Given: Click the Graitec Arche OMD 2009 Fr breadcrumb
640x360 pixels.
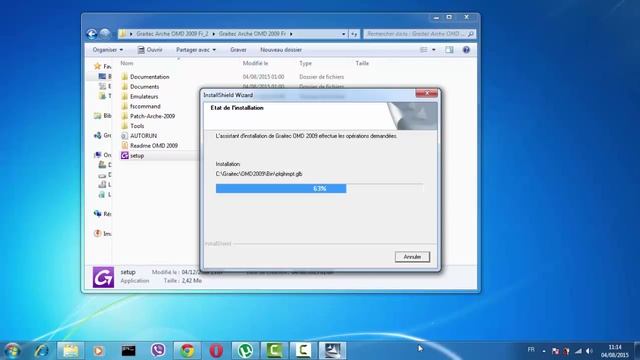Looking at the screenshot, I should (x=252, y=34).
